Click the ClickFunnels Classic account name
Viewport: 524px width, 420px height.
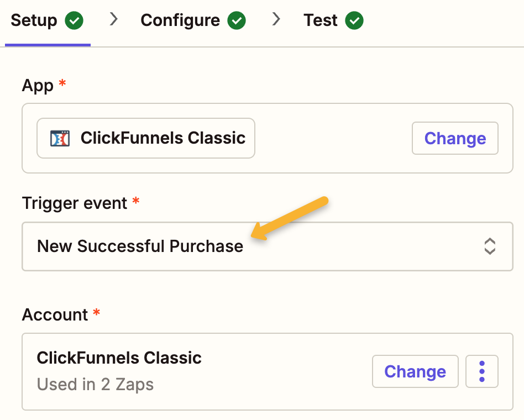point(119,358)
